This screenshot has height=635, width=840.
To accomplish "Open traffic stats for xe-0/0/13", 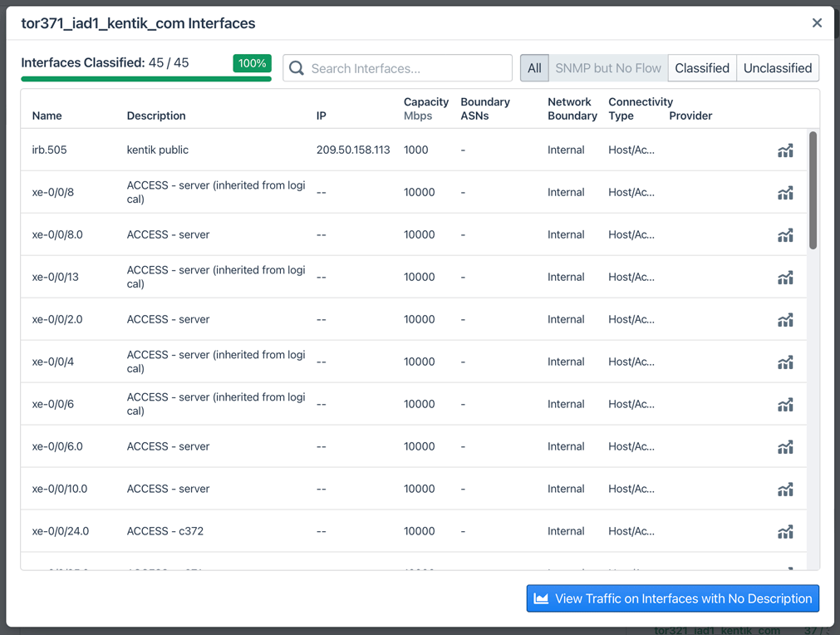I will point(785,277).
